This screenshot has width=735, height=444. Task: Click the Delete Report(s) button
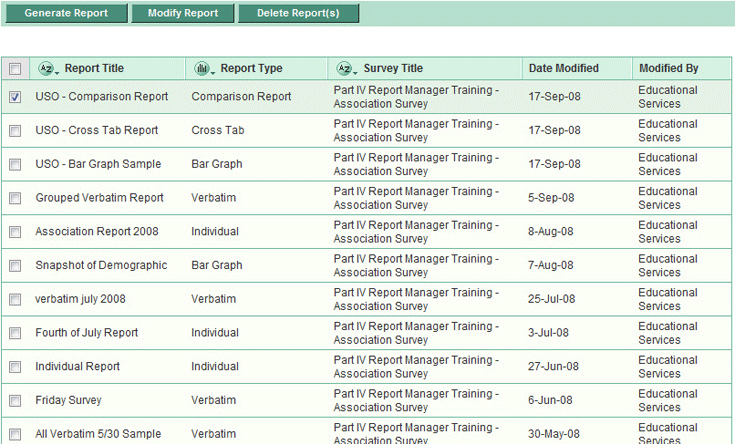298,14
